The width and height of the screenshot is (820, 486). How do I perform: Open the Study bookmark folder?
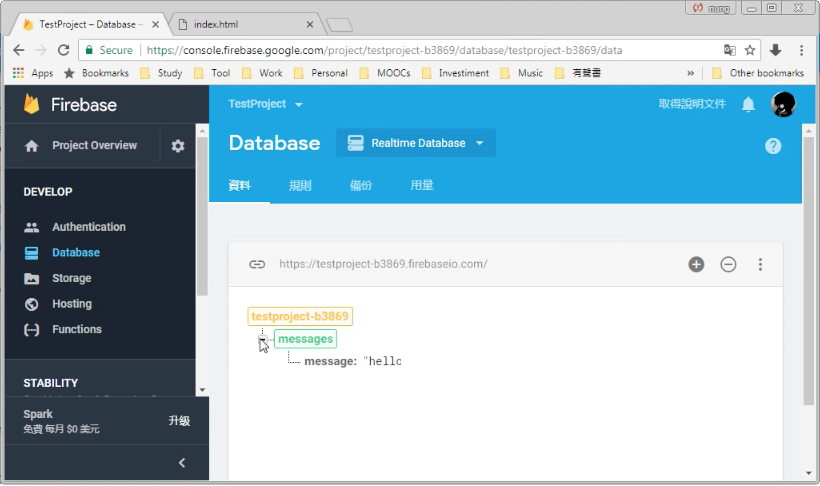(x=161, y=73)
